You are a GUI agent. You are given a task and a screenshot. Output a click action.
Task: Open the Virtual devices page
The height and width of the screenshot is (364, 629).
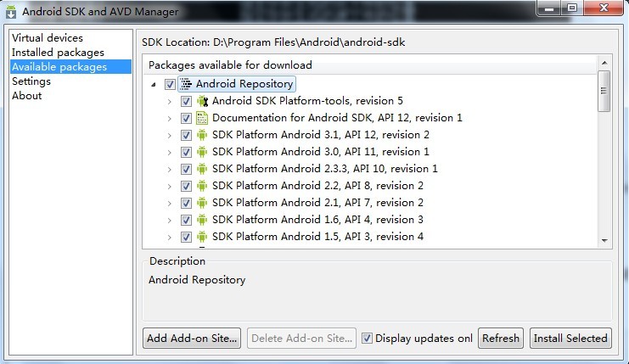tap(48, 37)
